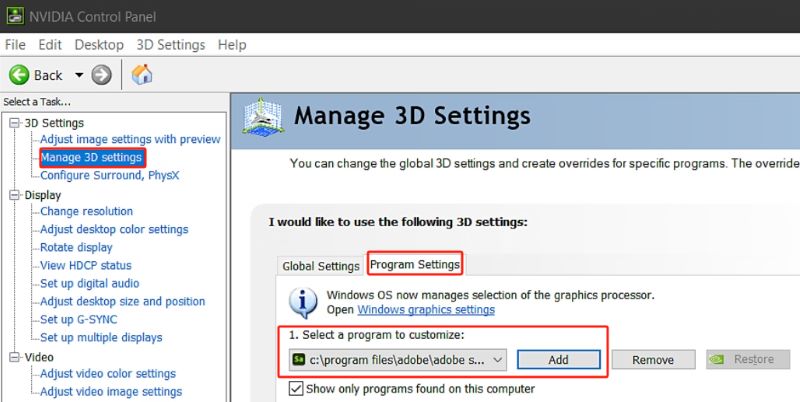Image resolution: width=800 pixels, height=402 pixels.
Task: Select Adjust desktop size and position
Action: tap(122, 302)
